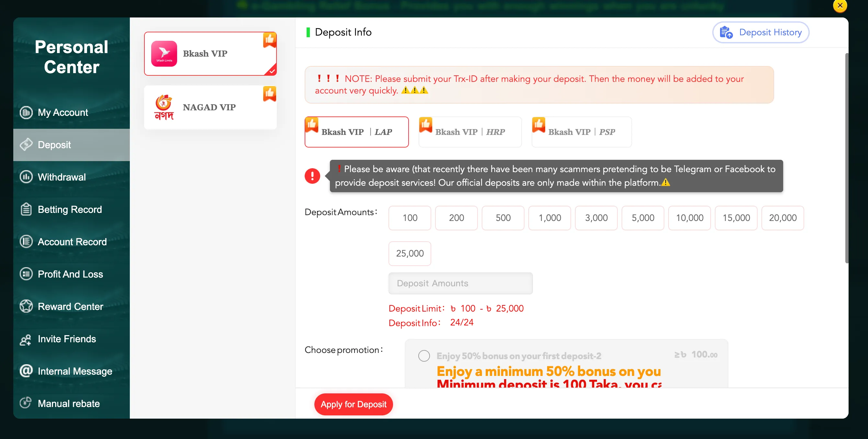Choose Bkash VIP HRP channel
Screen dimensions: 868x439
(470, 132)
